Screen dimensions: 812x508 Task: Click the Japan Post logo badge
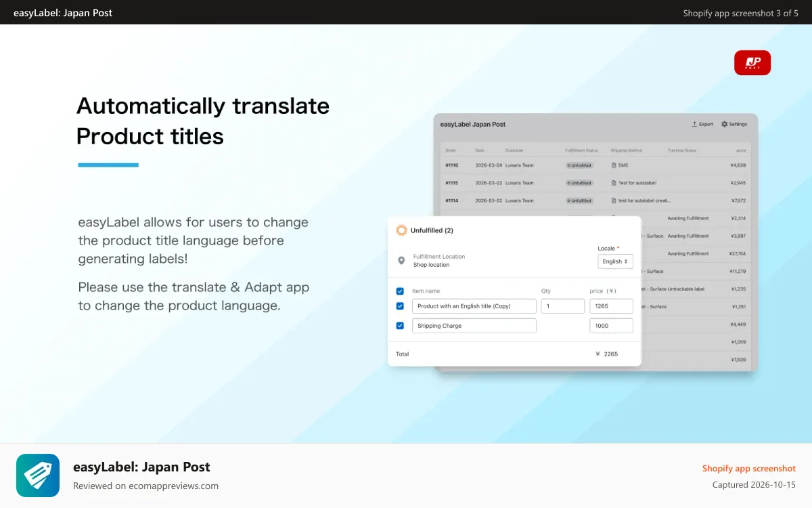pyautogui.click(x=752, y=63)
